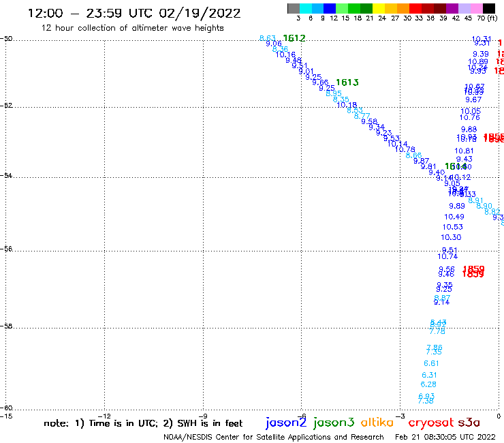Click the 9.88 wave height value
The image size is (504, 443).
point(469,129)
